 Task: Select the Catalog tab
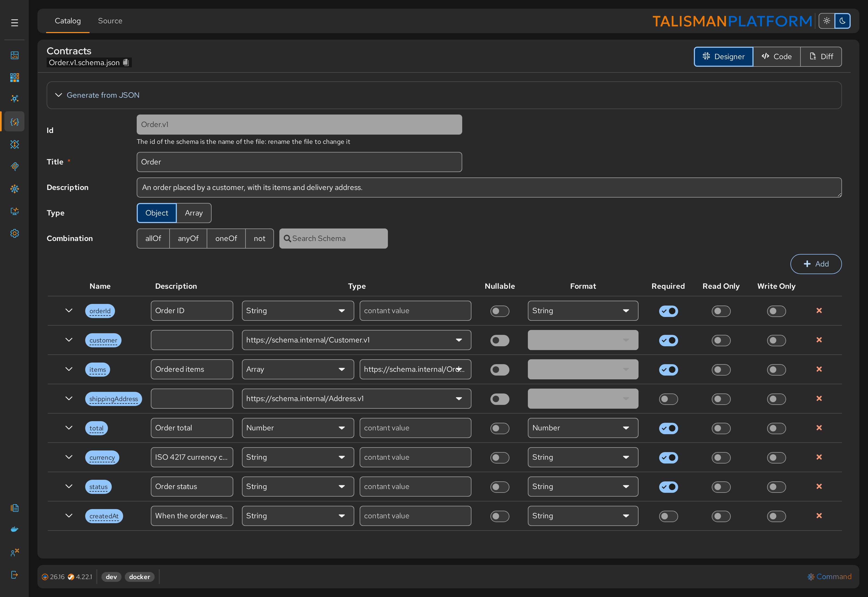pyautogui.click(x=68, y=21)
